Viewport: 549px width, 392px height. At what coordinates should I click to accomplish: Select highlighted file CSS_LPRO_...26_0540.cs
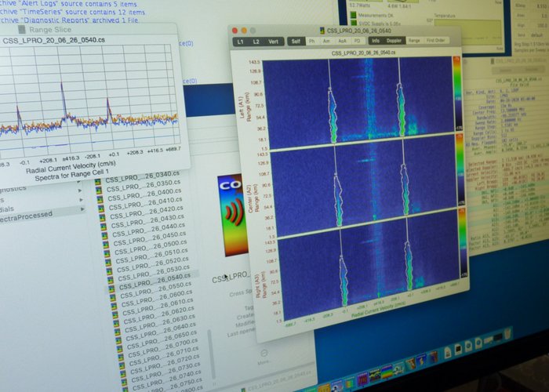(x=156, y=282)
